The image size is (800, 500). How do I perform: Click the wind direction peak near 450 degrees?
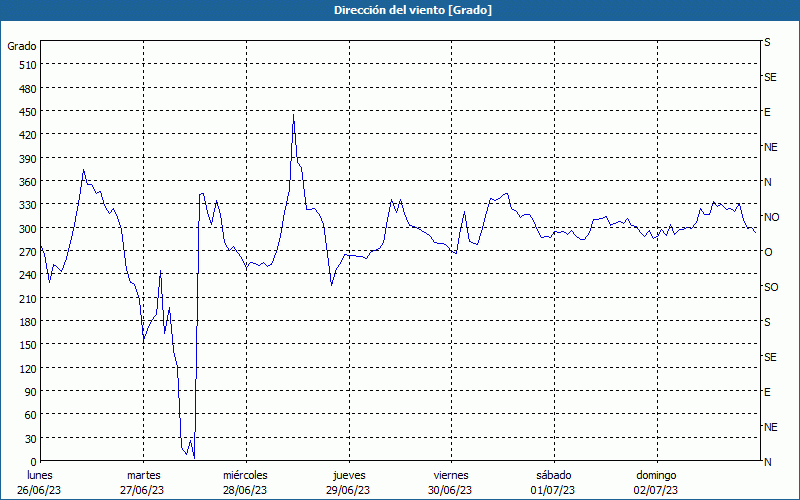[293, 115]
